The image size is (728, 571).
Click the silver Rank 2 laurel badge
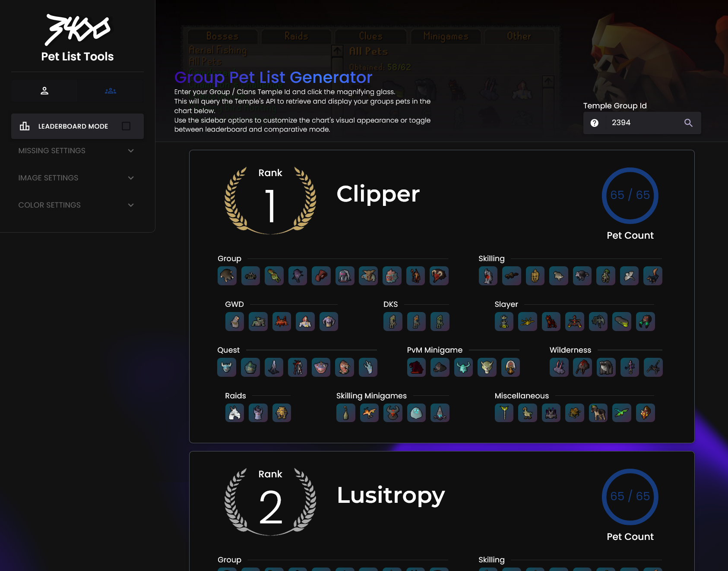270,502
